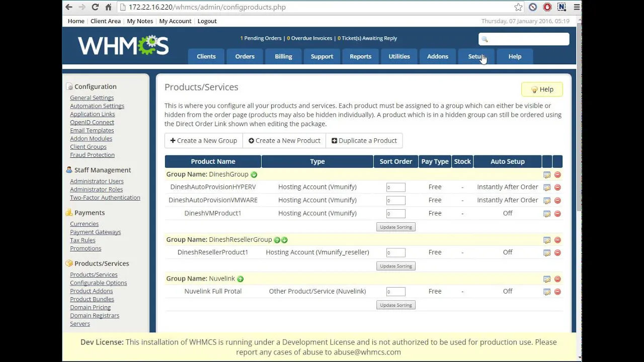The image size is (644, 362).
Task: Click the first green arrow beside DineshResellerGroup
Action: (x=277, y=240)
